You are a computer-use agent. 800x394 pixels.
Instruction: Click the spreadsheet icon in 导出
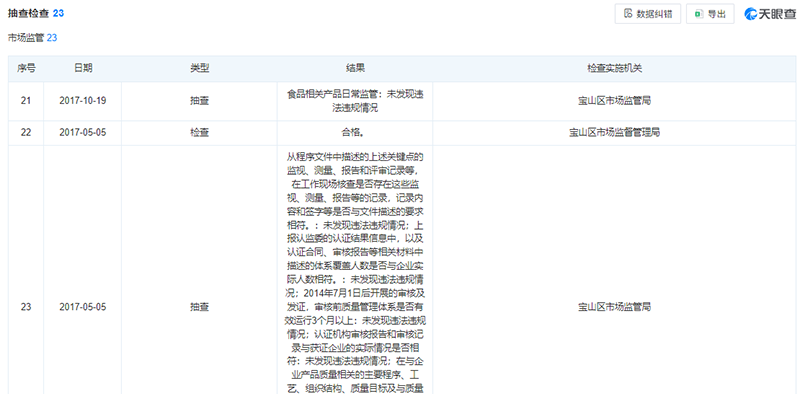pos(699,14)
